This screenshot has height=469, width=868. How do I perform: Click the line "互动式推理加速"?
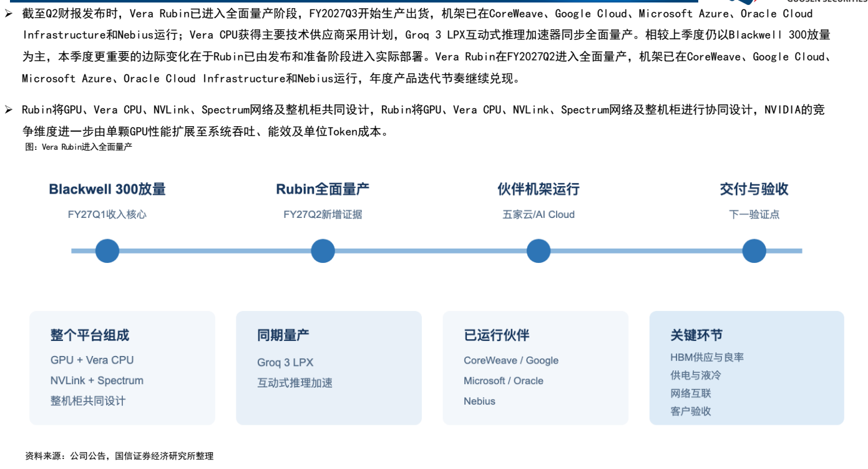pyautogui.click(x=295, y=383)
